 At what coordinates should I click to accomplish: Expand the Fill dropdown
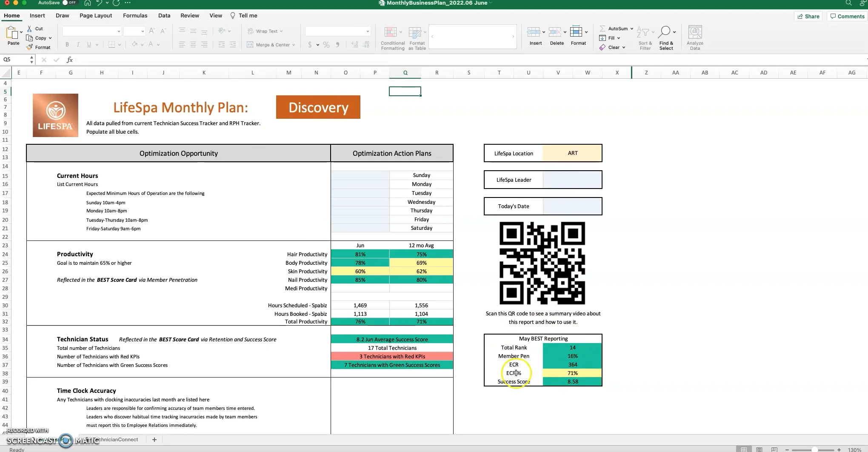point(619,38)
